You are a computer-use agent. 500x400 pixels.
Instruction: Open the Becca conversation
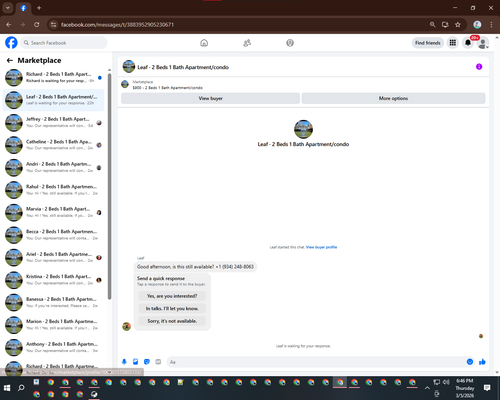[53, 235]
